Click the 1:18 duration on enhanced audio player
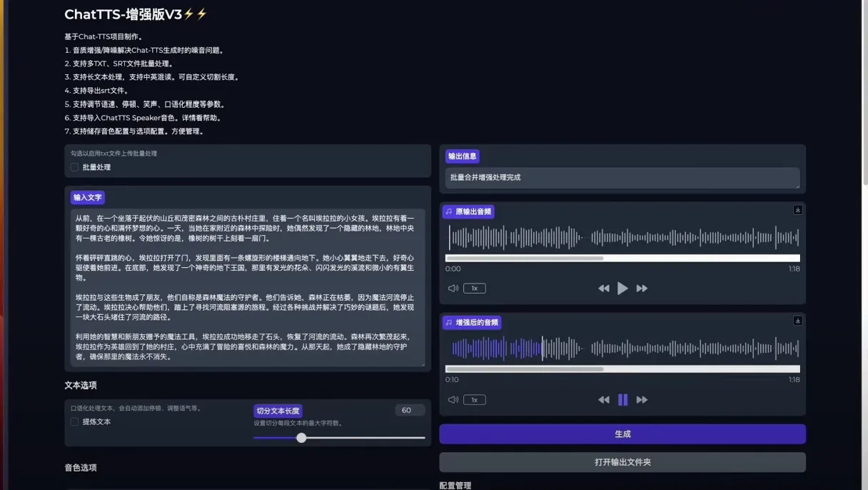The height and width of the screenshot is (490, 868). [x=794, y=380]
